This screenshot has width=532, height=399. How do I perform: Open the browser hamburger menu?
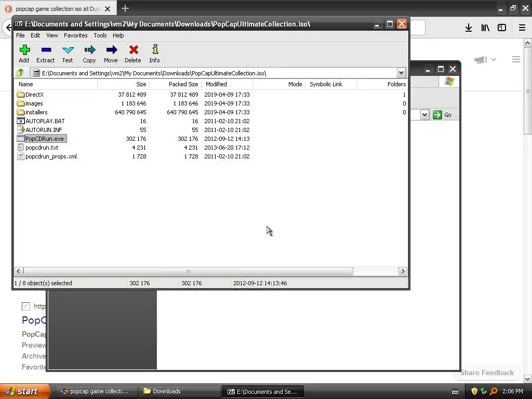(x=522, y=28)
